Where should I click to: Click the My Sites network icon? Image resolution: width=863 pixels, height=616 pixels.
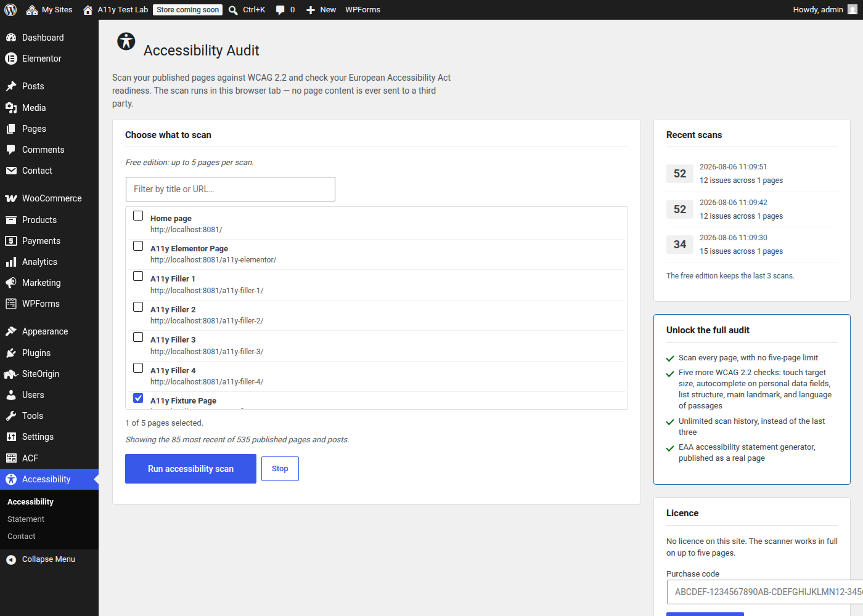[x=32, y=10]
